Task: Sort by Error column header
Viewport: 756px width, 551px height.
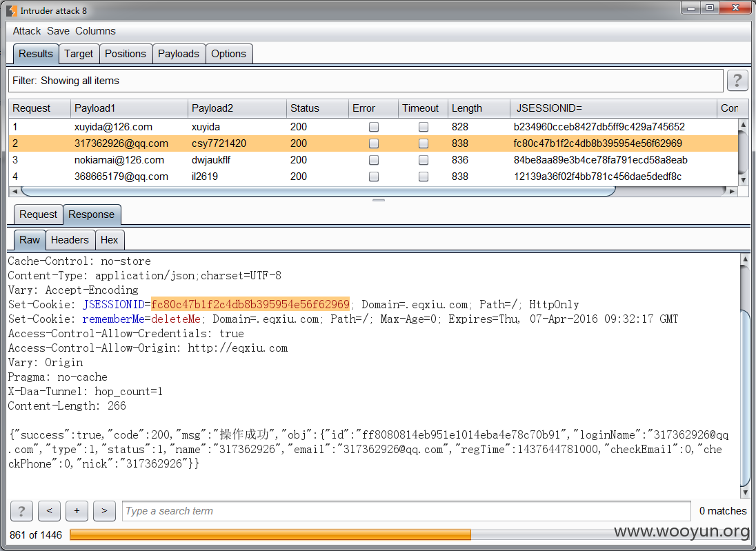Action: (x=374, y=108)
